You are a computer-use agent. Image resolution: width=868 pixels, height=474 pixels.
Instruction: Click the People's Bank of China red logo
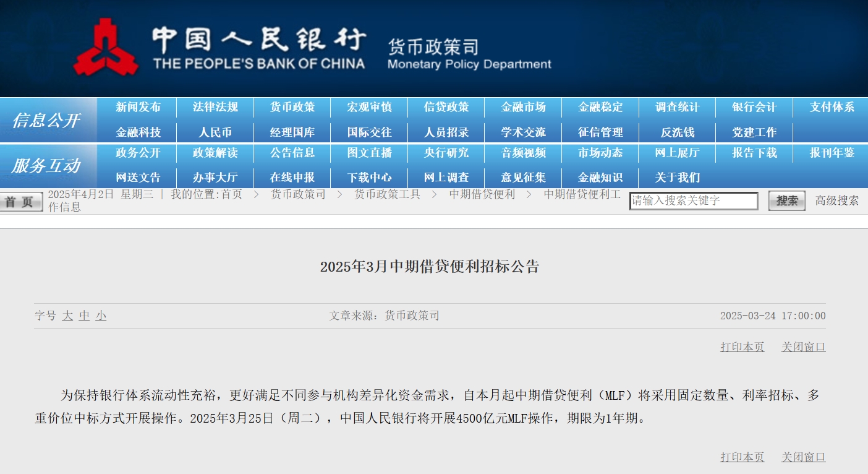coord(105,48)
